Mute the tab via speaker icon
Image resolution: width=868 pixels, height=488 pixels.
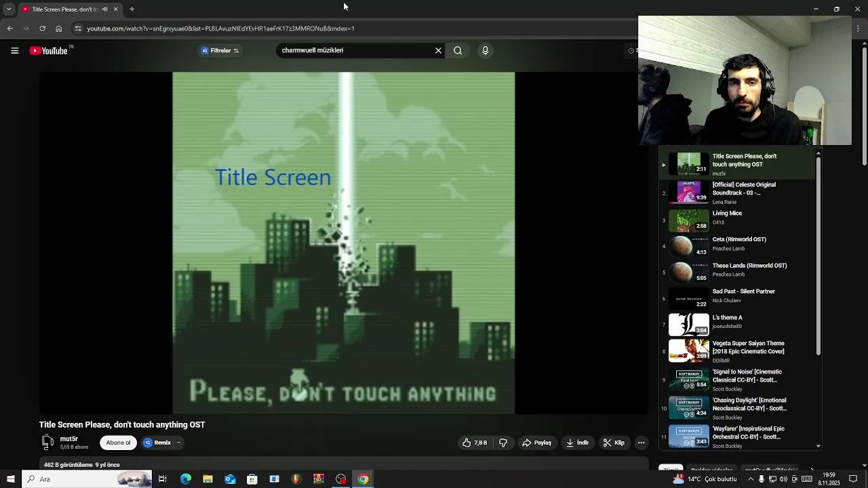[104, 9]
